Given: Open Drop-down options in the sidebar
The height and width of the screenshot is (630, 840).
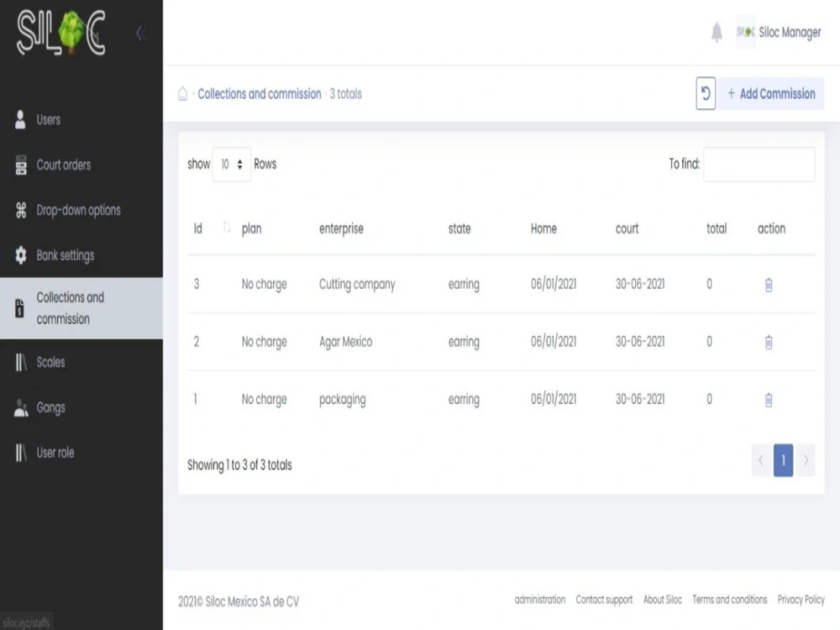Looking at the screenshot, I should tap(81, 210).
